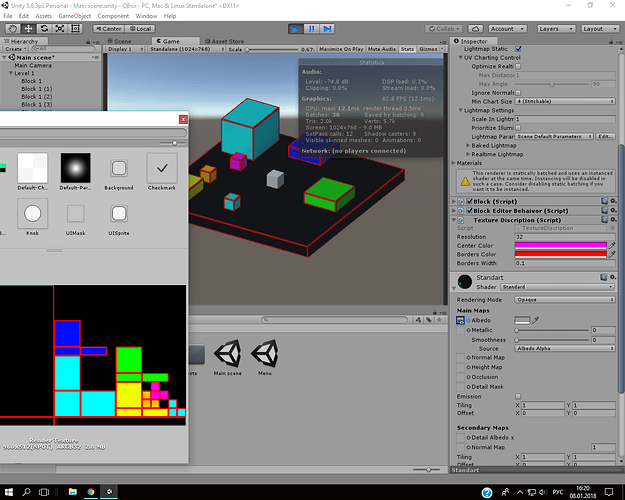
Task: Open the Component menu
Action: (x=113, y=16)
